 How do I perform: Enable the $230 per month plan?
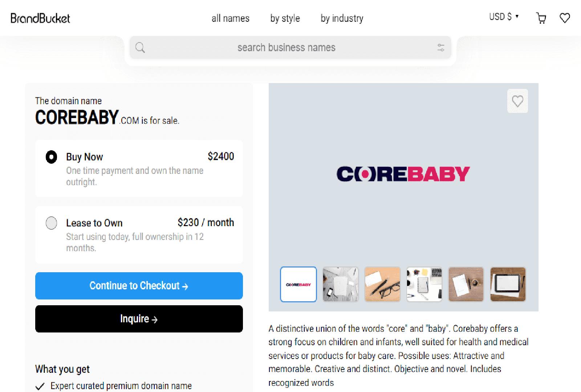(x=51, y=223)
